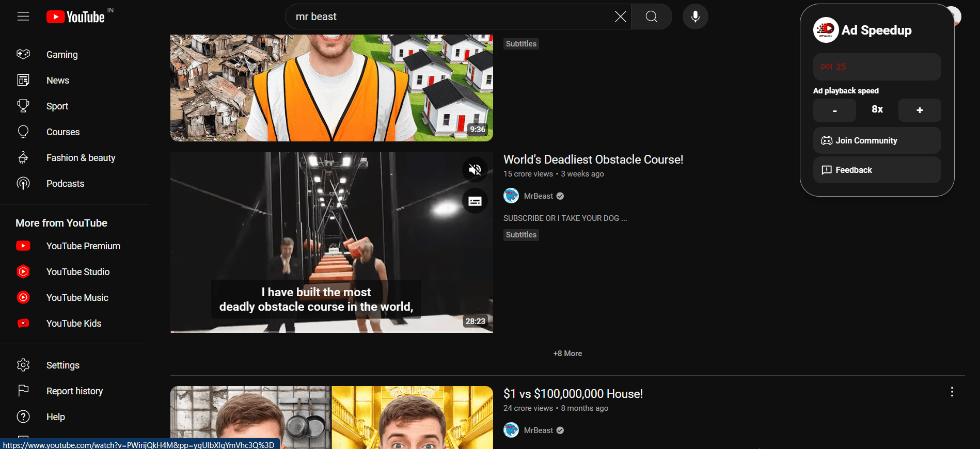Click the Settings gear icon
This screenshot has width=980, height=449.
(23, 365)
